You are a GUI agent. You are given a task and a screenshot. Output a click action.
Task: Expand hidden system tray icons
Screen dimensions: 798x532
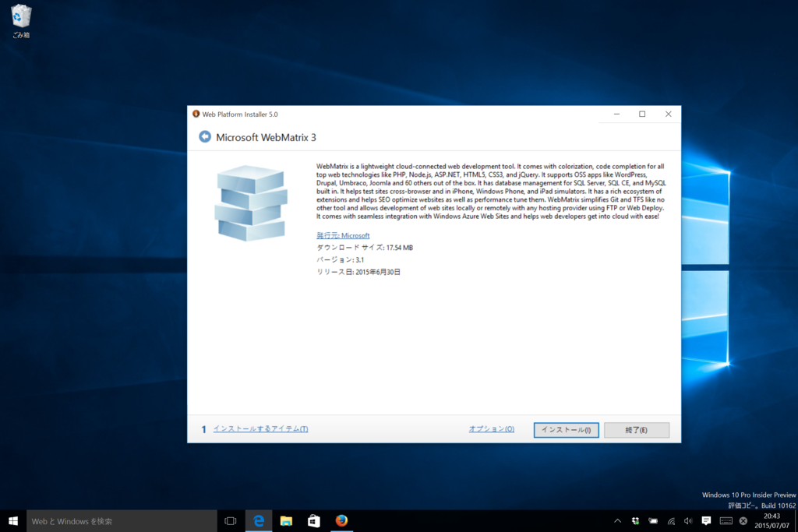617,521
